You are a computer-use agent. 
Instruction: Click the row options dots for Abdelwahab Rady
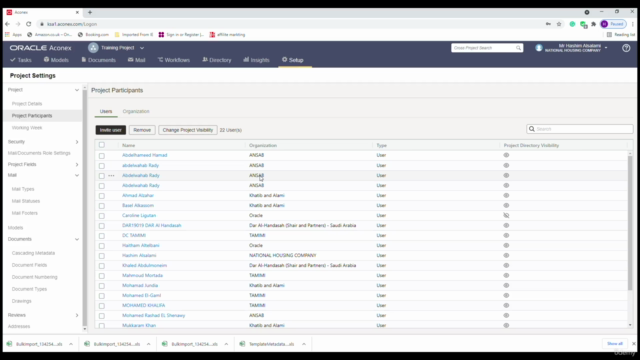click(x=111, y=176)
